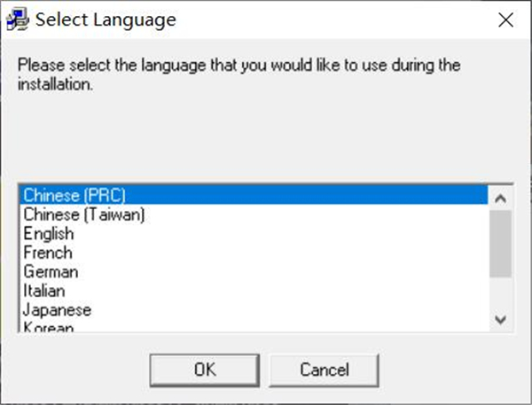The height and width of the screenshot is (405, 532).
Task: Click the list scrollbar up arrow
Action: click(x=500, y=198)
